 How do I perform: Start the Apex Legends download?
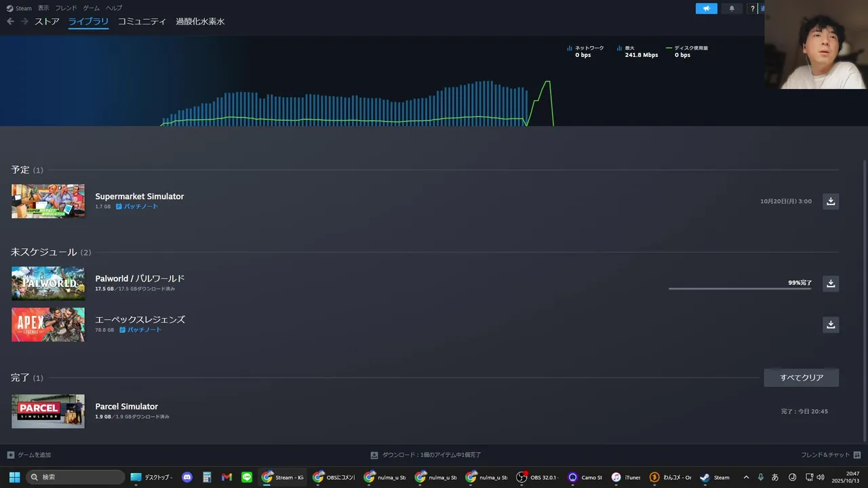tap(831, 325)
